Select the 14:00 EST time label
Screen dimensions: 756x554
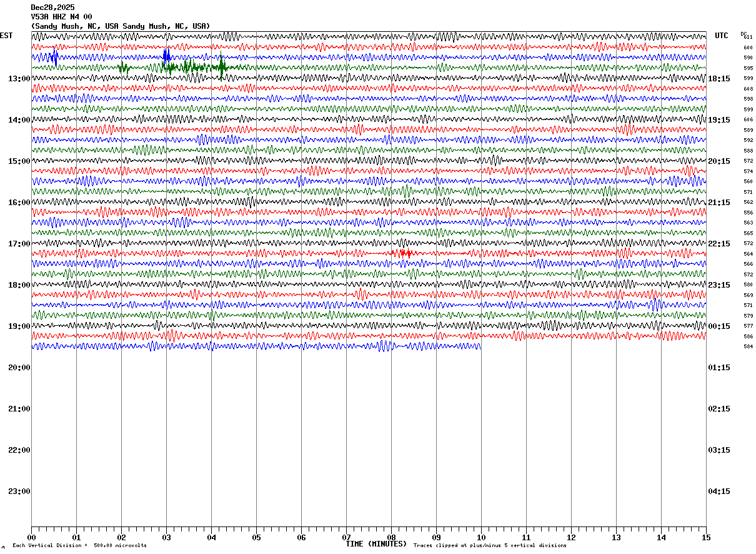[x=19, y=120]
